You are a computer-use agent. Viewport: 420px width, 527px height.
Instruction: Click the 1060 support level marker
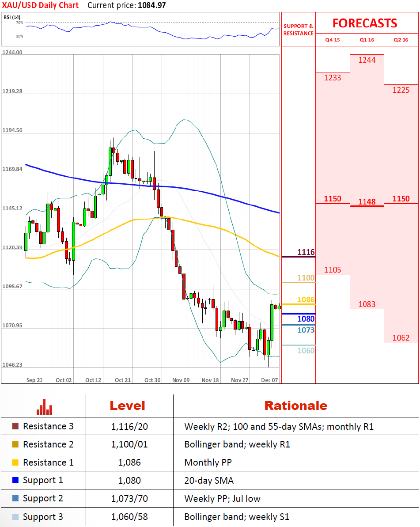point(306,351)
